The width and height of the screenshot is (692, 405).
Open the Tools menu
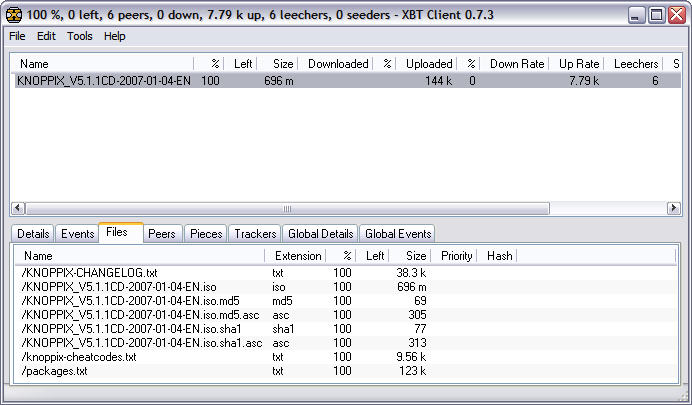(79, 36)
